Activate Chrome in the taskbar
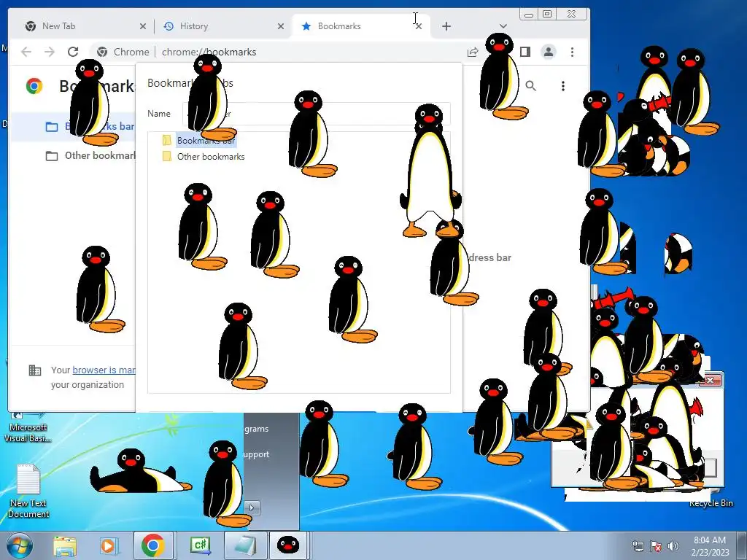Viewport: 747px width, 560px height. tap(153, 545)
